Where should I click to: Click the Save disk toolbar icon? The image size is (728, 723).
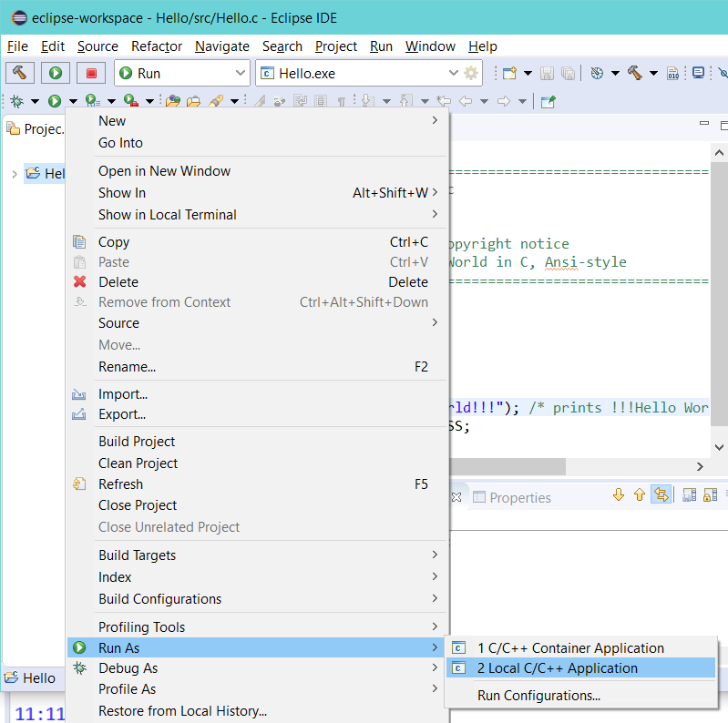(x=547, y=74)
